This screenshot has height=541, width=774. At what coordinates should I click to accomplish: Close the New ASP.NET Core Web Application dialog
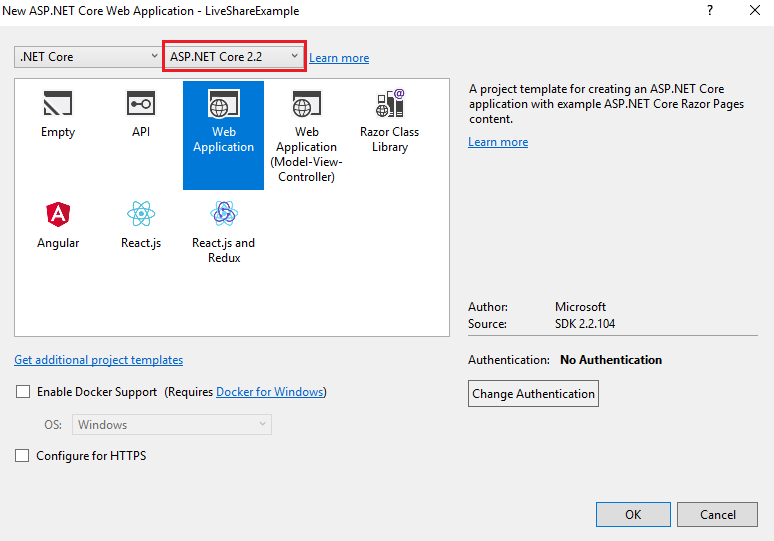tap(755, 10)
